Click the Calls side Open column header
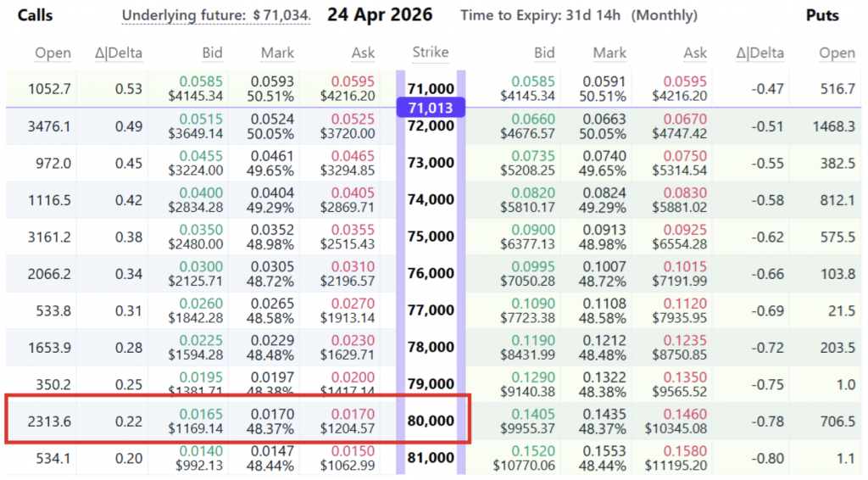 [53, 53]
